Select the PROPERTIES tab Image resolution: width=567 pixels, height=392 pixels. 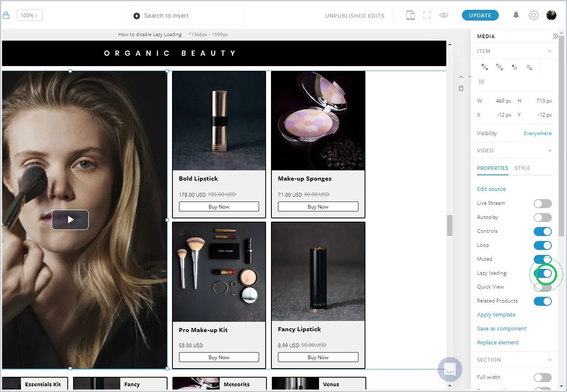[493, 168]
